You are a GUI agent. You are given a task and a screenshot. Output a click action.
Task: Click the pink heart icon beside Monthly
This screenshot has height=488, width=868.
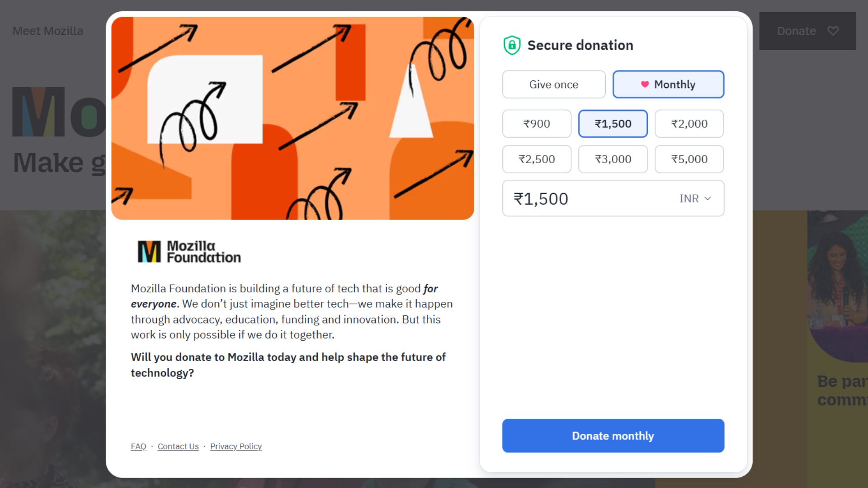[645, 84]
